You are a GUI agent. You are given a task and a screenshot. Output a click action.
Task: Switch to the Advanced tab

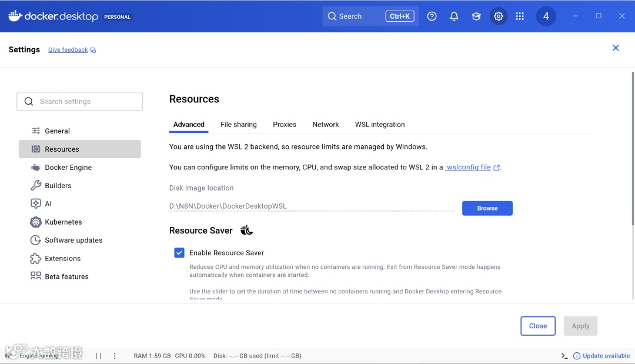pyautogui.click(x=189, y=124)
